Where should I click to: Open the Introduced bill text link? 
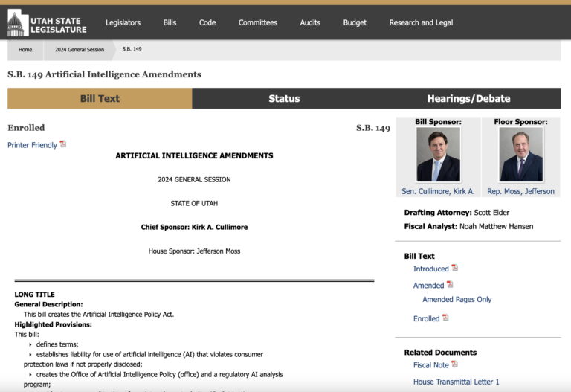430,269
